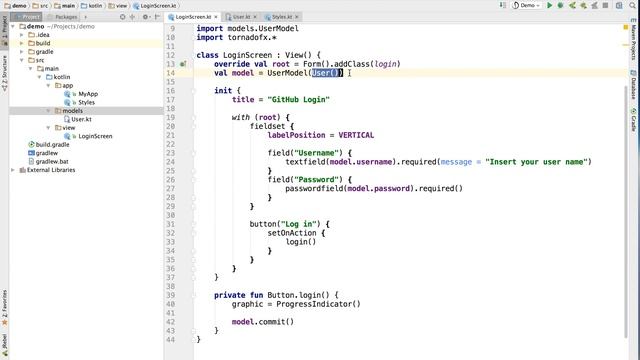640x360 pixels.
Task: Open the Gradle side tool window
Action: point(634,120)
